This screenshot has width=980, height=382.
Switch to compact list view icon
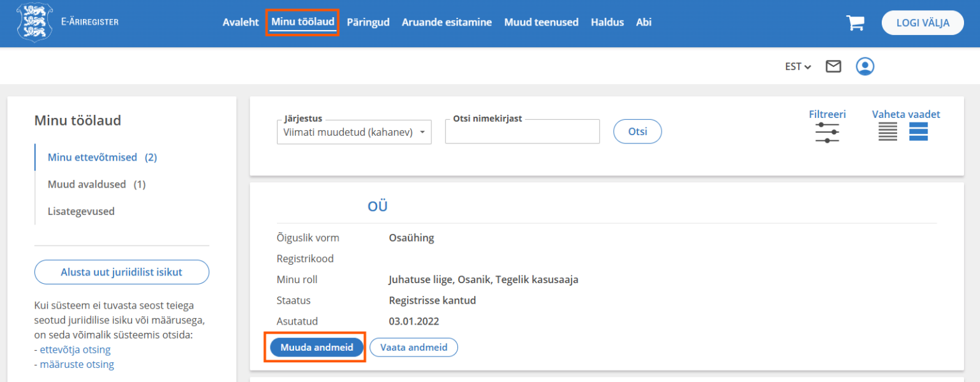(x=887, y=132)
